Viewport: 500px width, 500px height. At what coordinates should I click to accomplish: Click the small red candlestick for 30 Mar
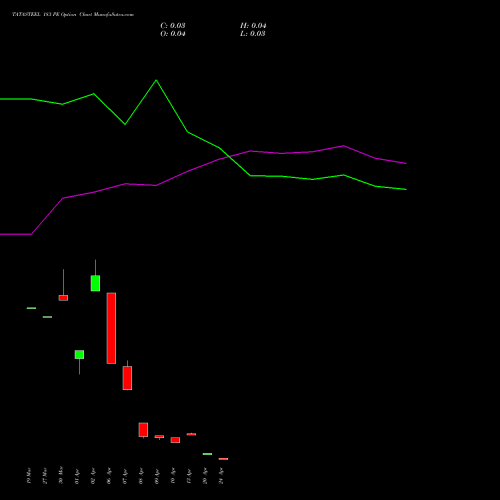pos(63,298)
